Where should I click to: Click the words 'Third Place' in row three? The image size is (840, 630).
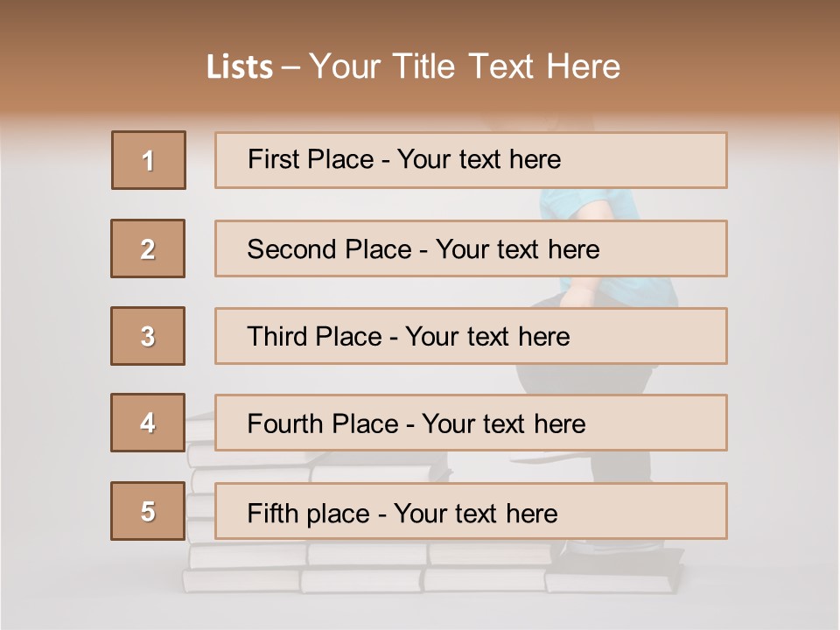pyautogui.click(x=315, y=337)
